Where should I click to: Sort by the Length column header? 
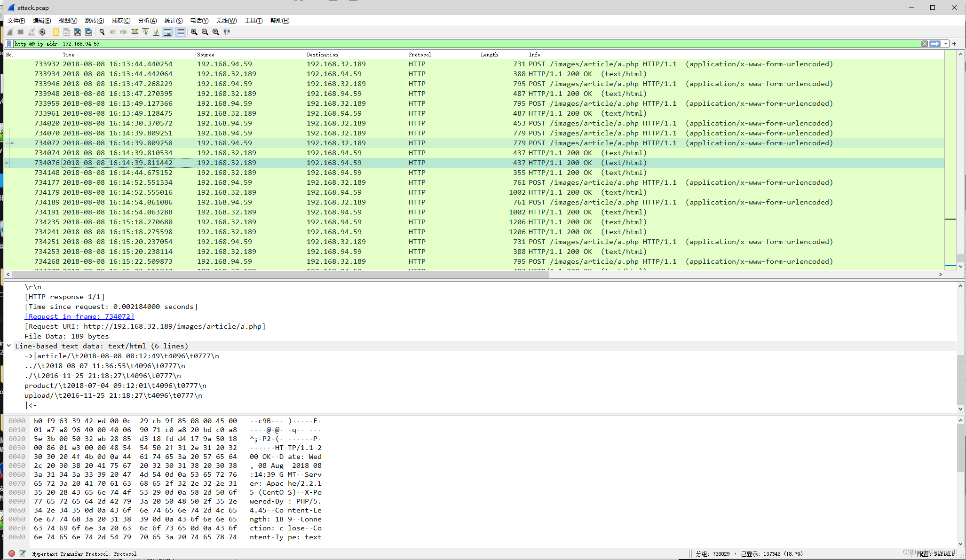pos(503,55)
